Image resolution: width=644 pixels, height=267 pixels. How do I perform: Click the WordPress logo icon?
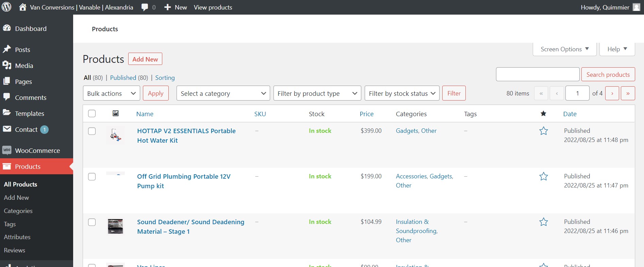coord(6,7)
